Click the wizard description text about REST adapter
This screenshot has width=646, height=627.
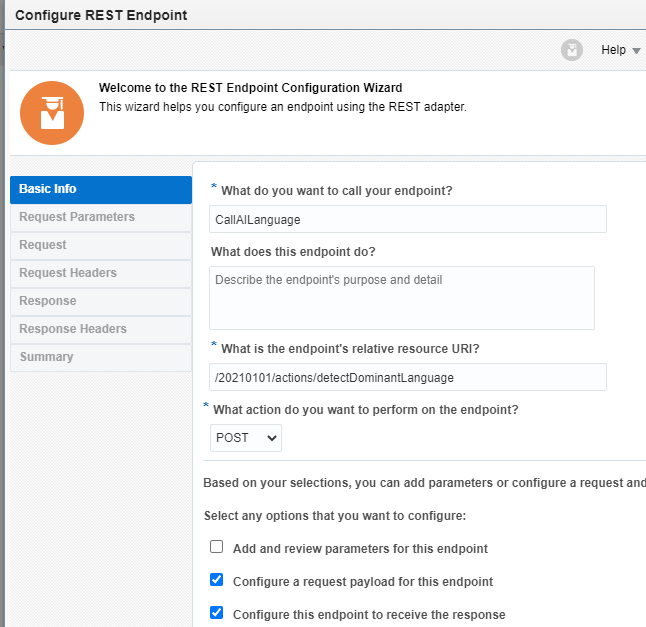pos(283,106)
